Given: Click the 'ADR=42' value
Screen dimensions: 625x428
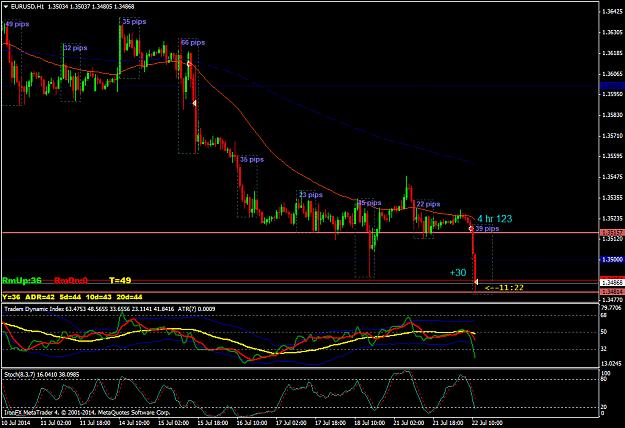Looking at the screenshot, I should point(40,297).
